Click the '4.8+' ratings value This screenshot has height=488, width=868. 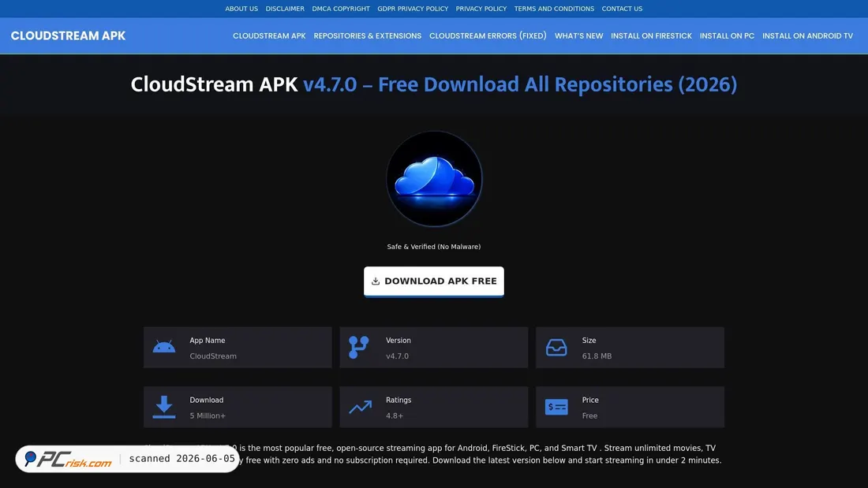pyautogui.click(x=395, y=416)
